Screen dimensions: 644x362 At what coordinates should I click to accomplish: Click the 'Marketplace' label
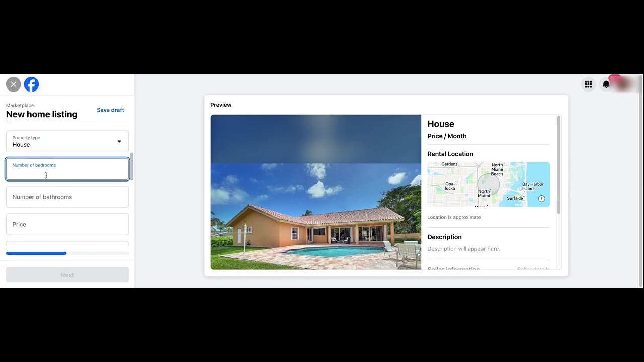20,105
